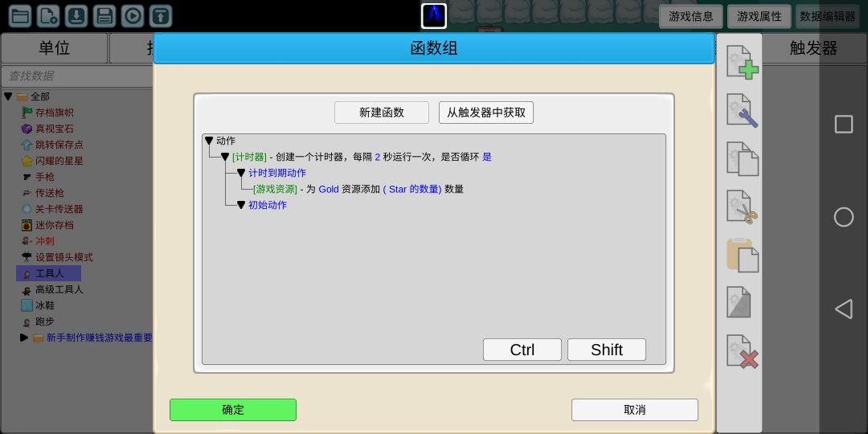Click the edit trigger wrench icon
868x434 pixels.
coord(743,111)
